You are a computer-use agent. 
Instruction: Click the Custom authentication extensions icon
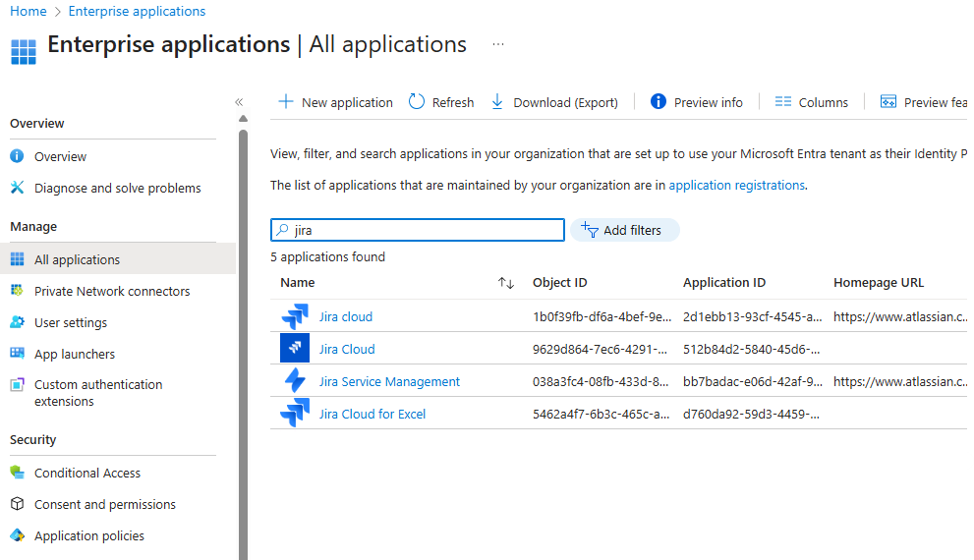[18, 384]
